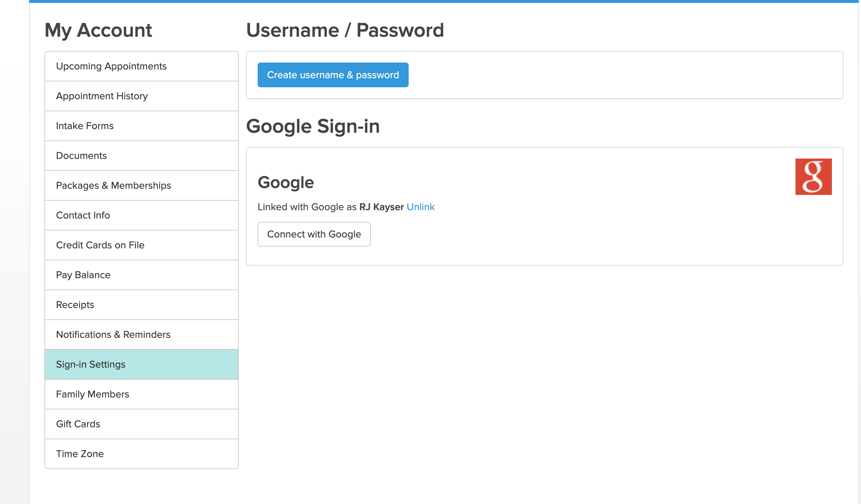Click the Google heading in sign-in panel
The image size is (861, 504).
tap(286, 183)
